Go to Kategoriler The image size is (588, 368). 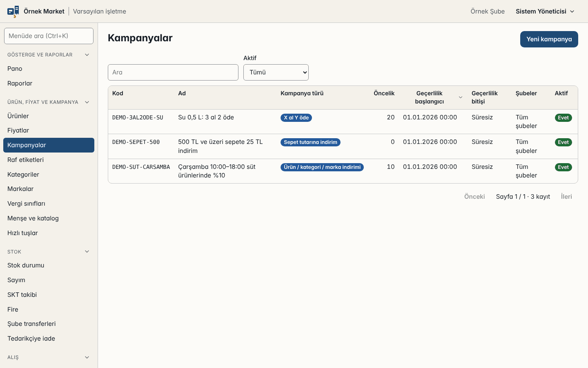[49, 175]
